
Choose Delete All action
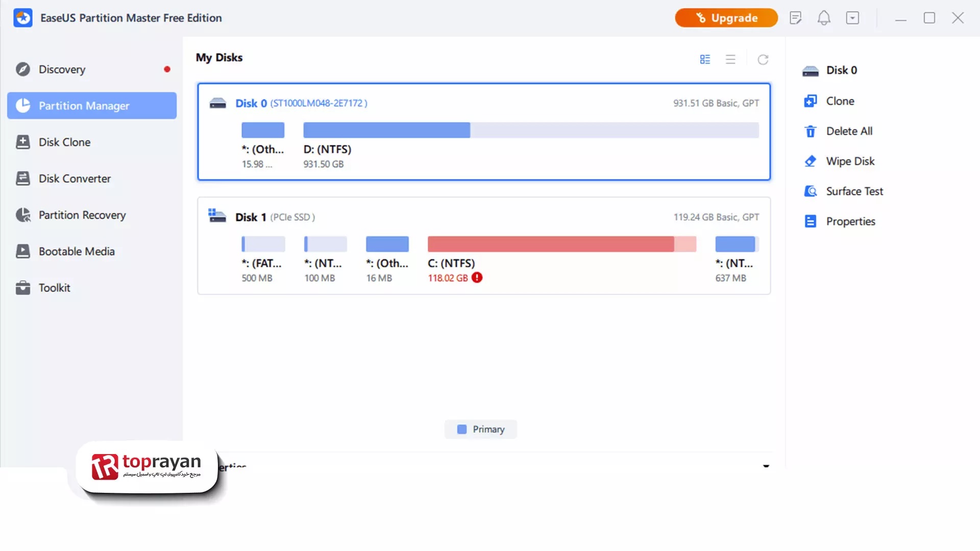click(x=849, y=131)
